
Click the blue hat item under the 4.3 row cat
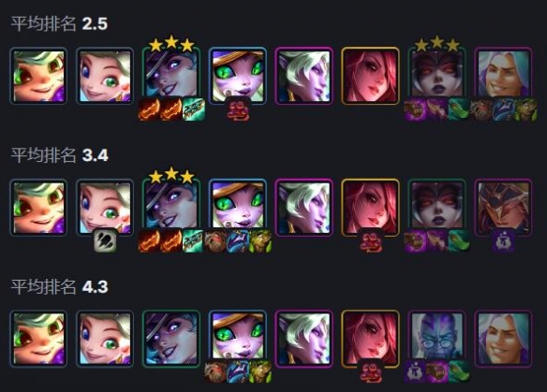coord(238,371)
